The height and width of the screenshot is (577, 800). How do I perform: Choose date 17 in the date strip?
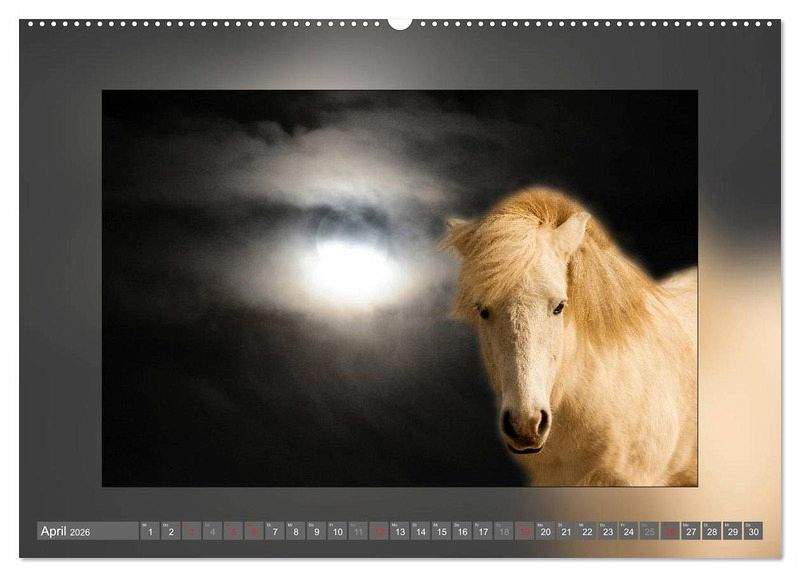483,531
